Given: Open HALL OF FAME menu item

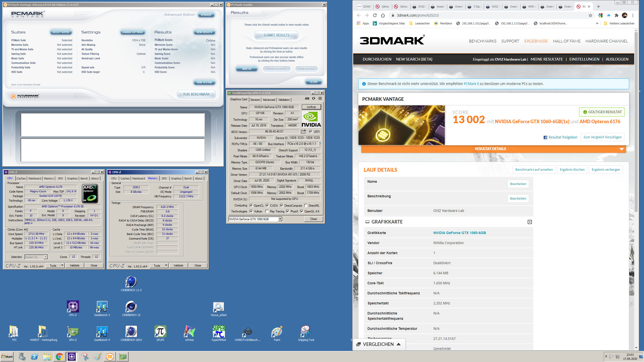Looking at the screenshot, I should click(567, 41).
